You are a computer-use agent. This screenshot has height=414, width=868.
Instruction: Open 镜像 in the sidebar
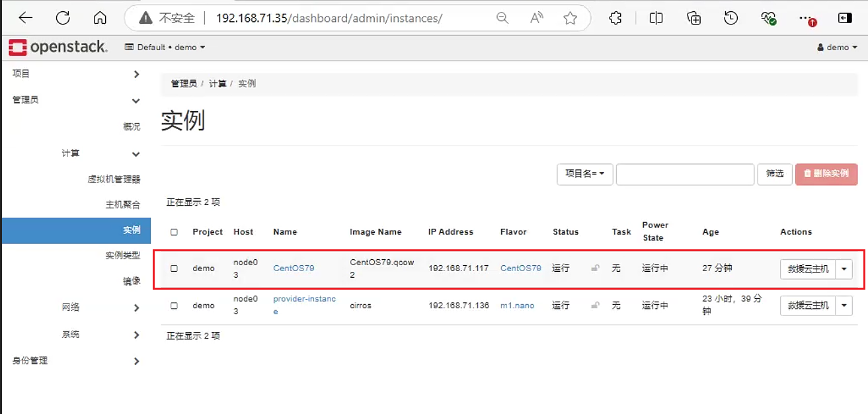[132, 281]
